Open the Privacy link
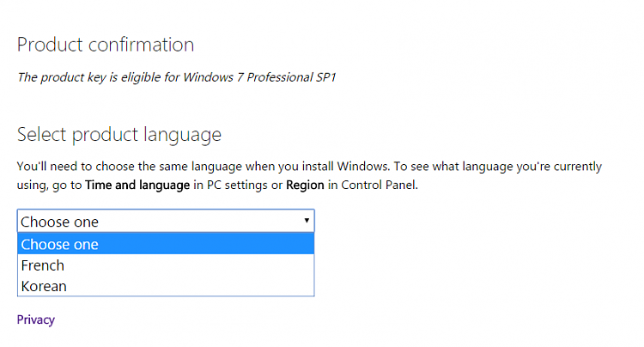The image size is (644, 347). pos(36,320)
